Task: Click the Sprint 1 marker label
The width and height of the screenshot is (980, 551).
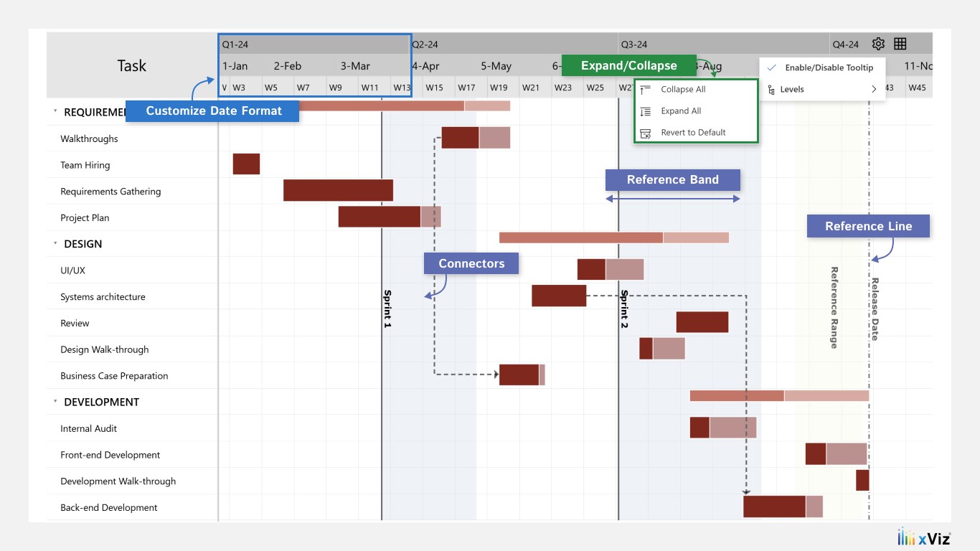Action: [387, 309]
